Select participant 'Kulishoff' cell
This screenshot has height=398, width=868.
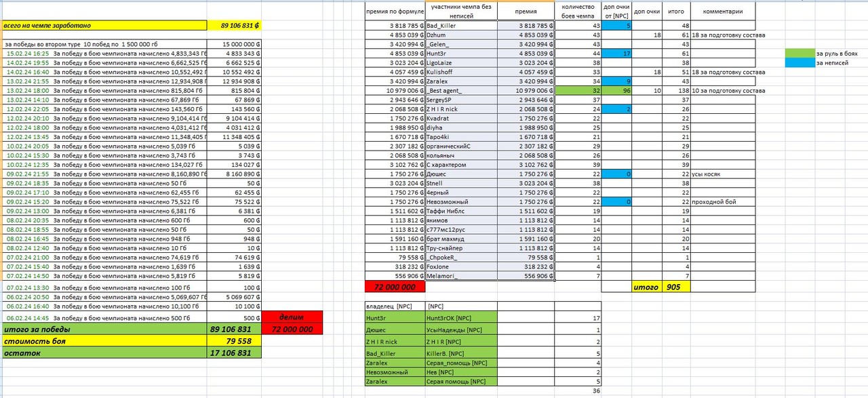[x=460, y=72]
